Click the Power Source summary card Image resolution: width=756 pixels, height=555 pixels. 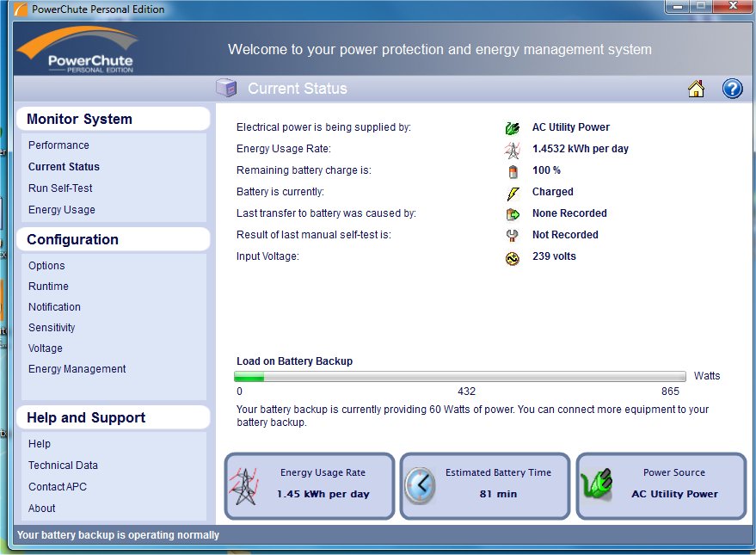point(661,486)
